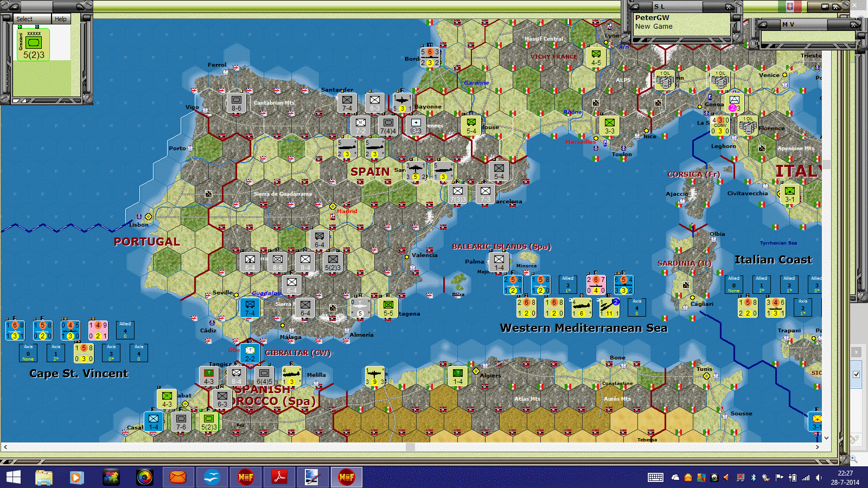Click the 'Italian Coast' sea area label
Viewport: 868px width, 488px height.
click(774, 260)
